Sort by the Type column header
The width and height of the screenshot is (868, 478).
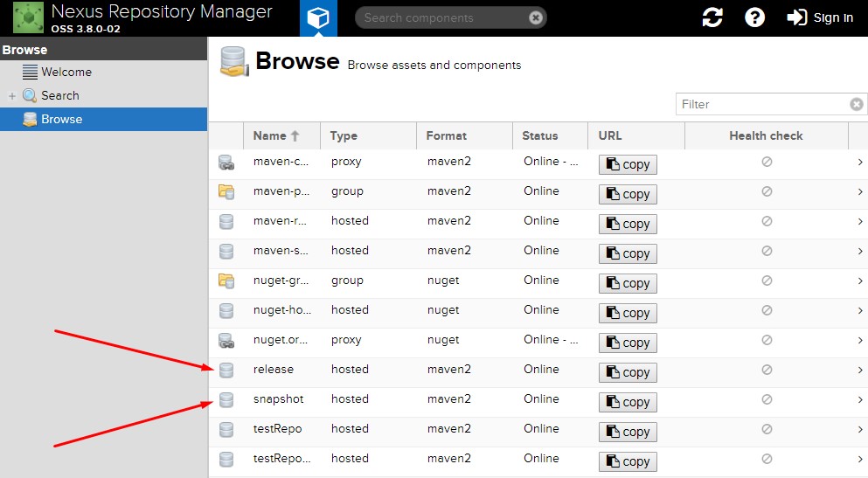(368, 135)
